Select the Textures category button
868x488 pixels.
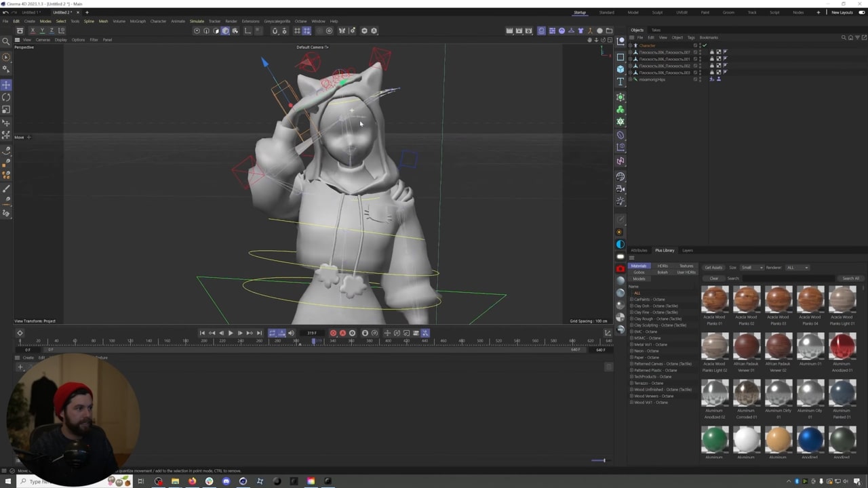click(x=686, y=266)
